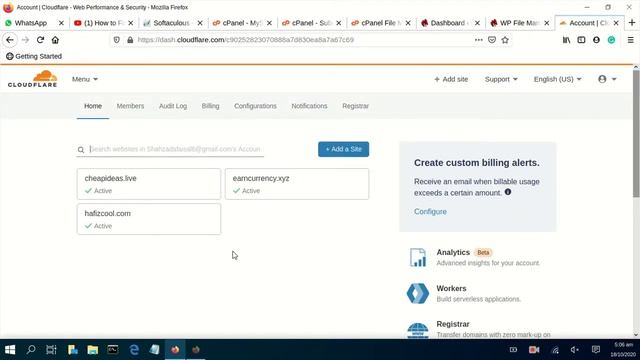Screen dimensions: 640x360
Task: Open the Notifications tab
Action: pyautogui.click(x=309, y=106)
